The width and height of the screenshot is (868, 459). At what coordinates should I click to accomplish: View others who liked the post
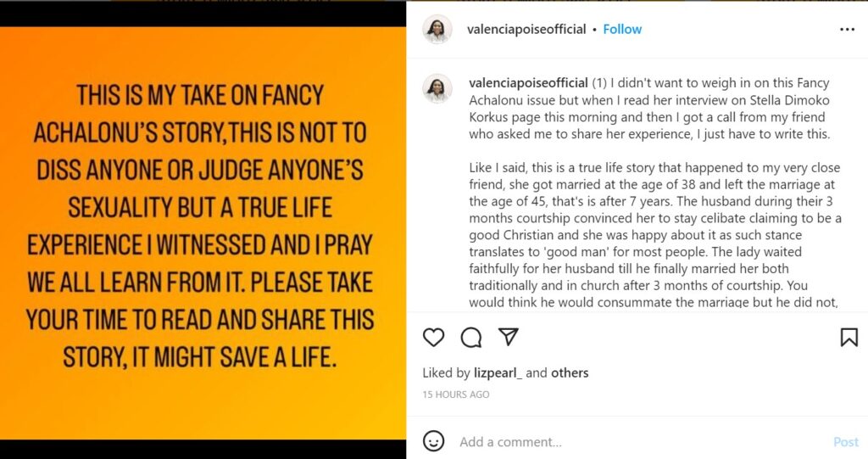click(570, 372)
